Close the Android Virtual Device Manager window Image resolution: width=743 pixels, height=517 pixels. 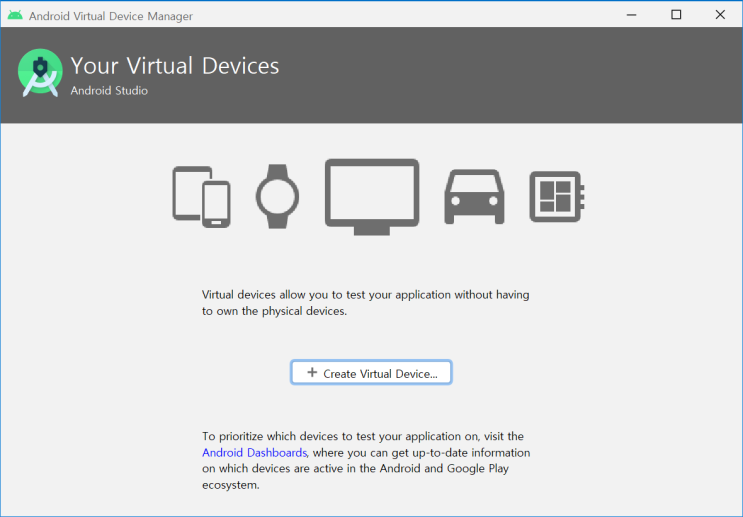click(x=720, y=15)
